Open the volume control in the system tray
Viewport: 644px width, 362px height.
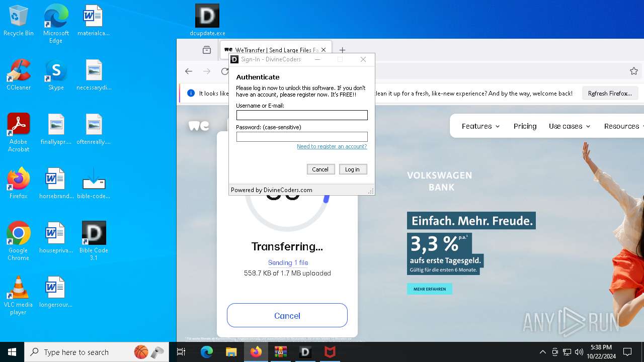pos(579,352)
